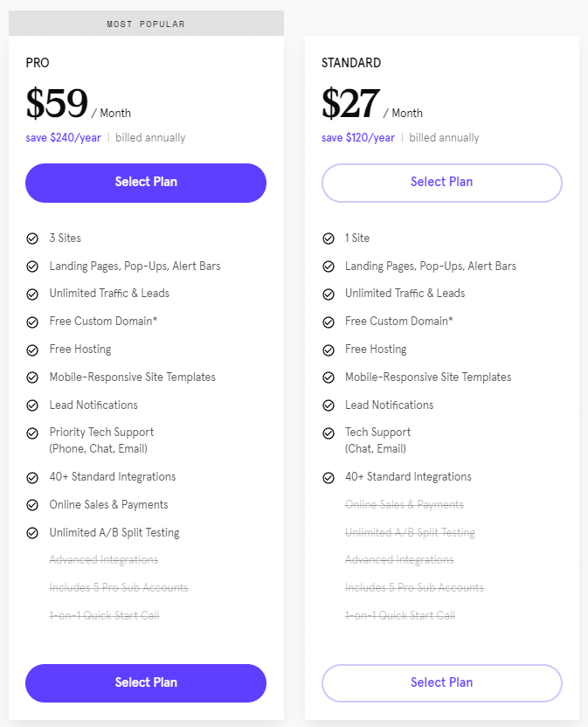The image size is (588, 727).
Task: Click the checkmark next to Standard's "Unlimited Traffic & Leads"
Action: click(x=329, y=293)
